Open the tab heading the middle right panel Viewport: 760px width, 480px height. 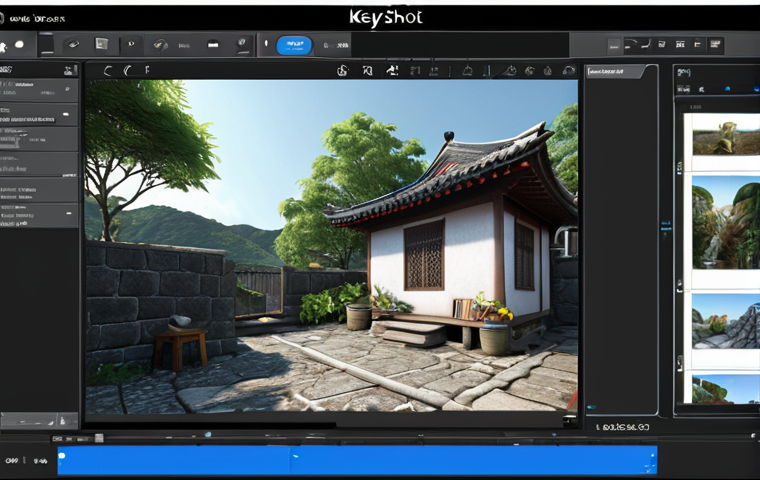pos(615,72)
